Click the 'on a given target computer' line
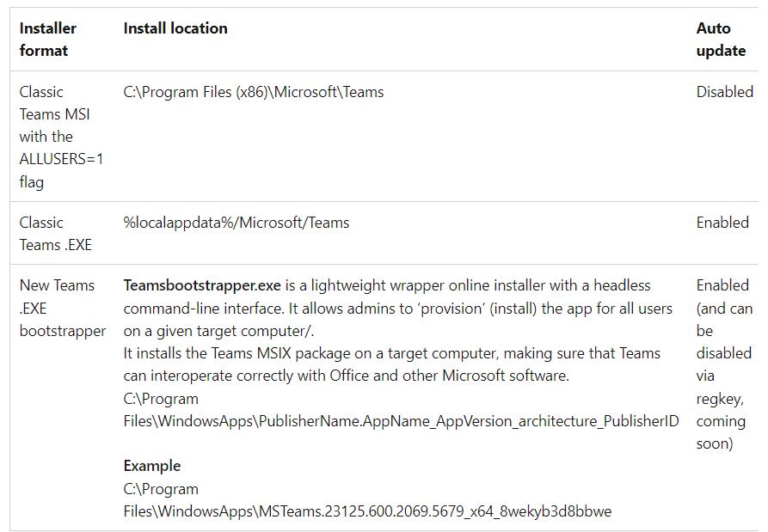The image size is (768, 532). 218,332
